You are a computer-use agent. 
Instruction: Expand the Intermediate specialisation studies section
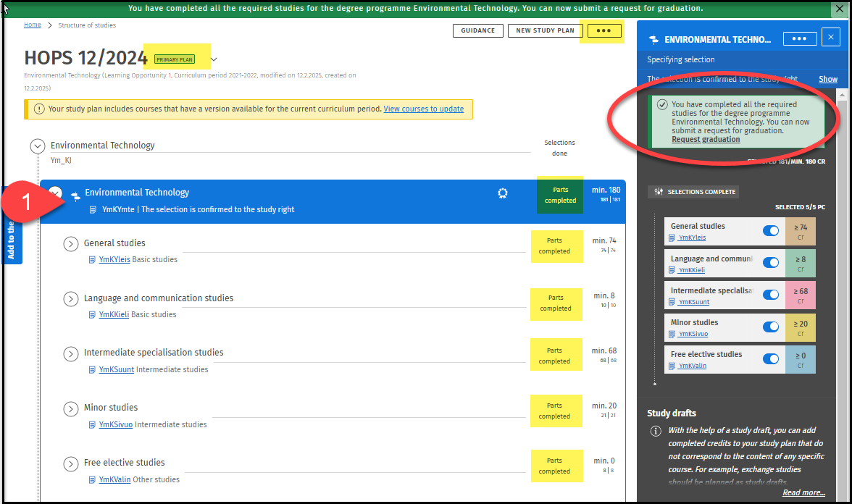click(71, 353)
